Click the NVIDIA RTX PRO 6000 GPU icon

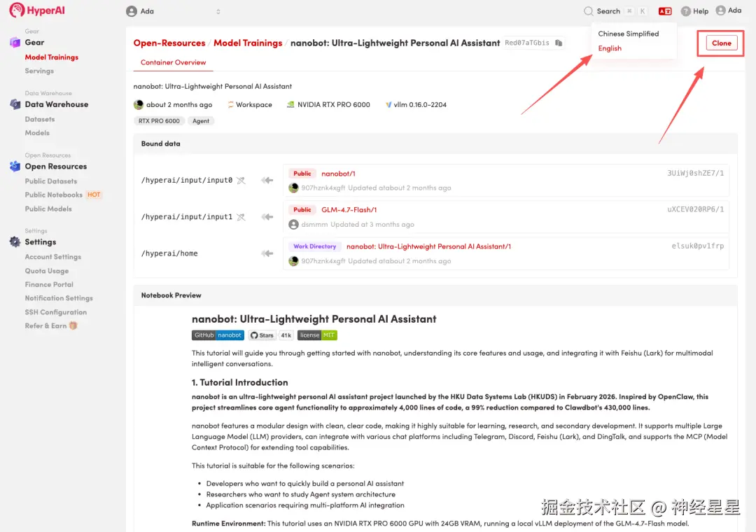click(x=290, y=105)
